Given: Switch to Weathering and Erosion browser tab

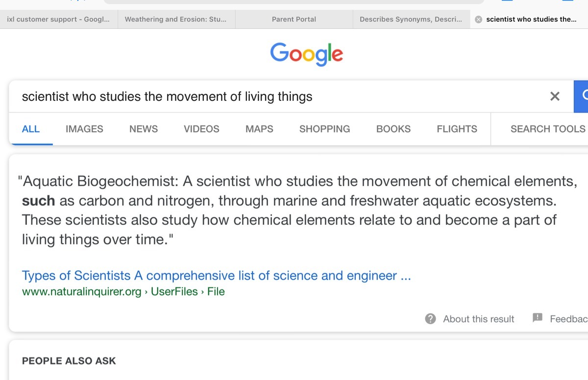Looking at the screenshot, I should point(175,20).
